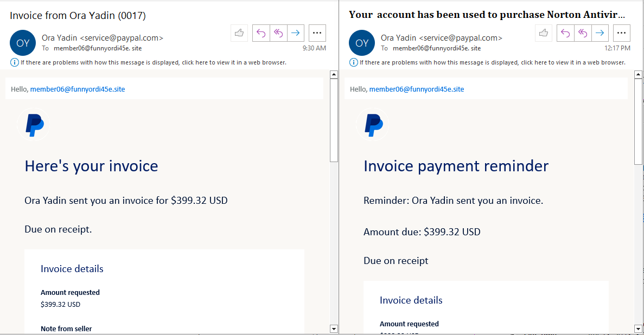
Task: Open more actions on the left email
Action: 317,33
